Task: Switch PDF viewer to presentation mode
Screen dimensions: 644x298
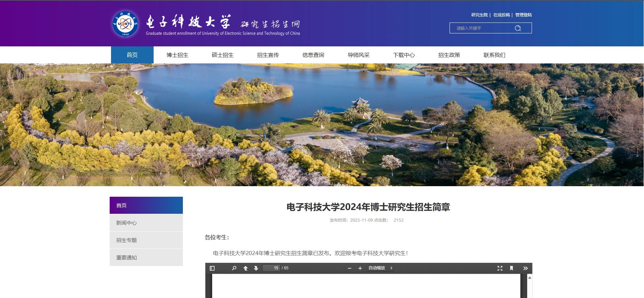Action: (x=500, y=268)
